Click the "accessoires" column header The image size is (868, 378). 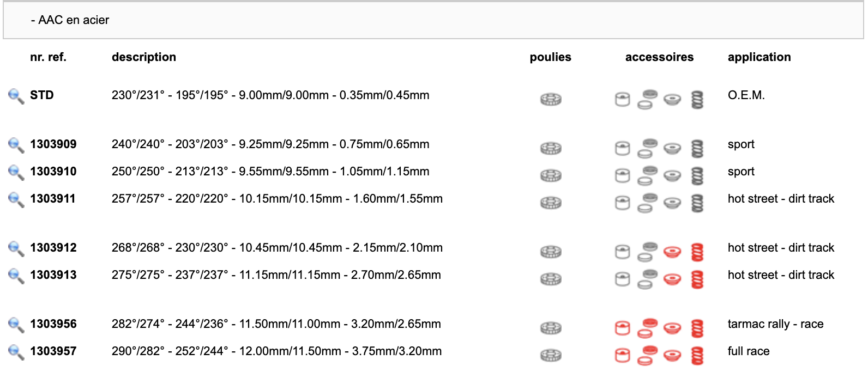tap(659, 57)
